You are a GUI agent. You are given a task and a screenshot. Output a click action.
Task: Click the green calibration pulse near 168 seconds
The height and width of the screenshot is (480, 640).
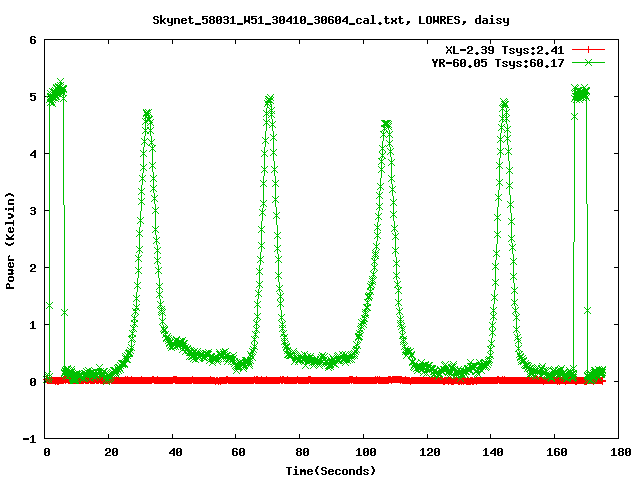[x=580, y=95]
